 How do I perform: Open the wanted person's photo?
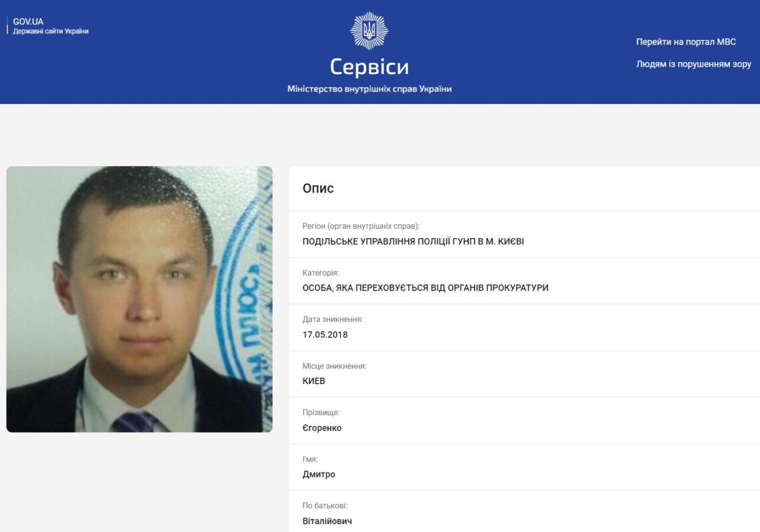click(x=139, y=299)
